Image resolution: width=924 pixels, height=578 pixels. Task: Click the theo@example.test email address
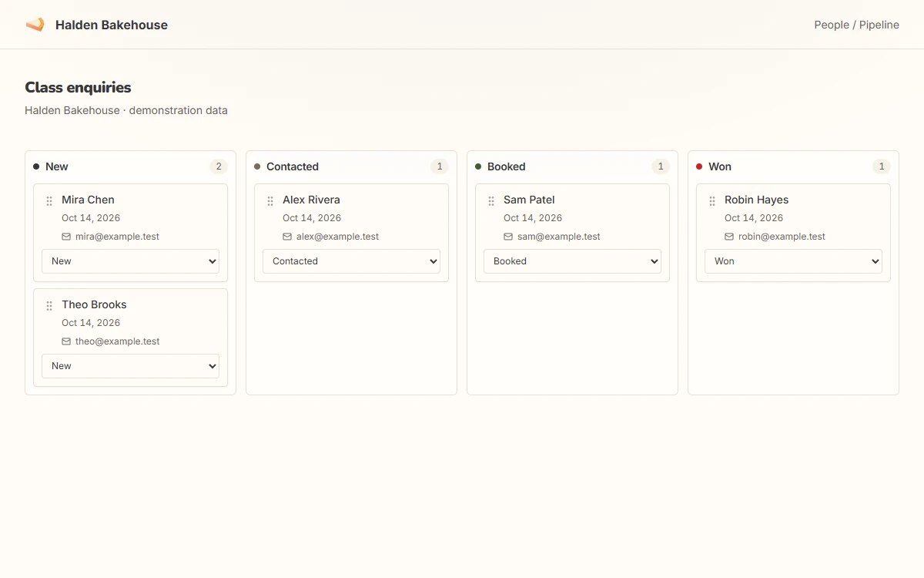tap(118, 341)
